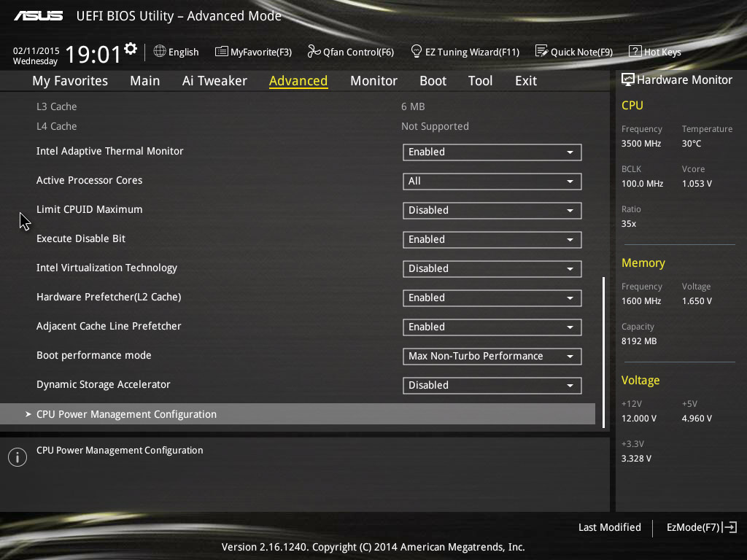Open Hardware Prefetcher(L2 Cache) dropdown
747x560 pixels.
pos(492,298)
